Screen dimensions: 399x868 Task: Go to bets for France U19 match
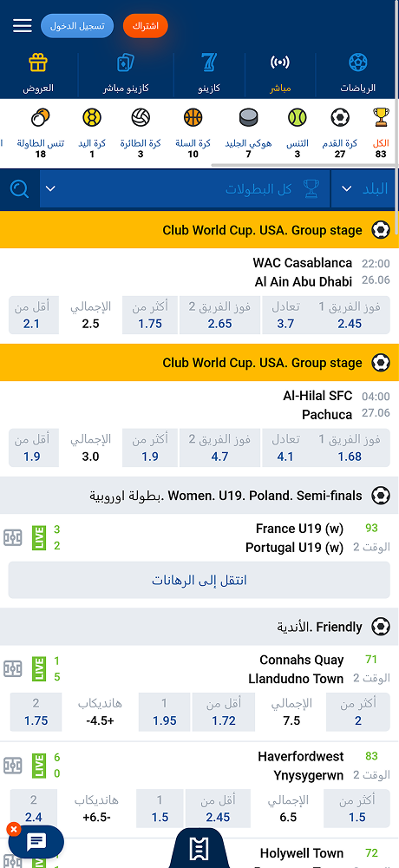tap(199, 580)
